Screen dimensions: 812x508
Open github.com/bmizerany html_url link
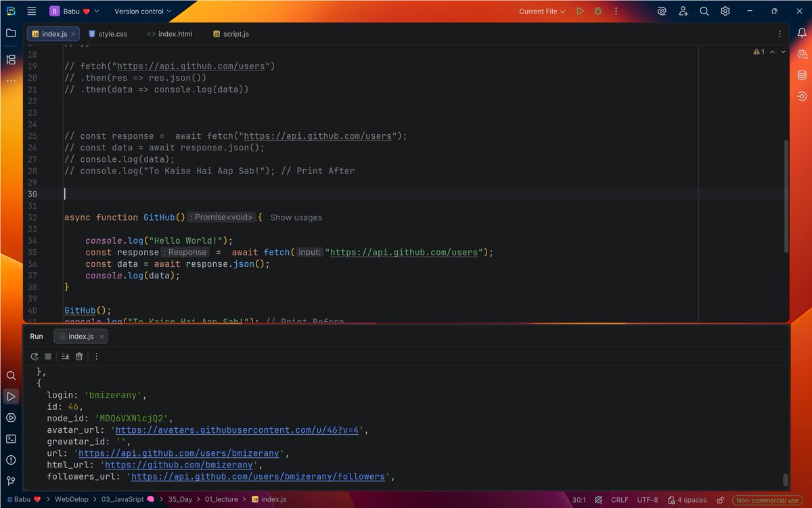[179, 465]
